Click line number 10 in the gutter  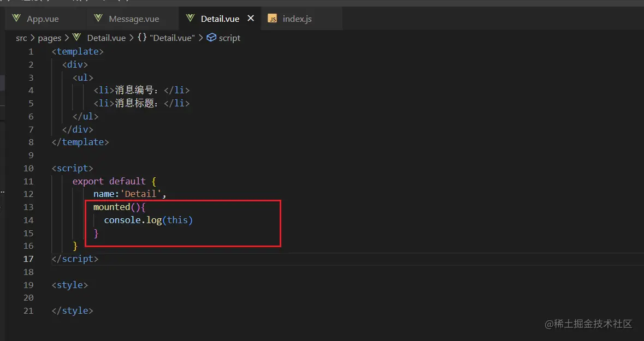point(28,168)
